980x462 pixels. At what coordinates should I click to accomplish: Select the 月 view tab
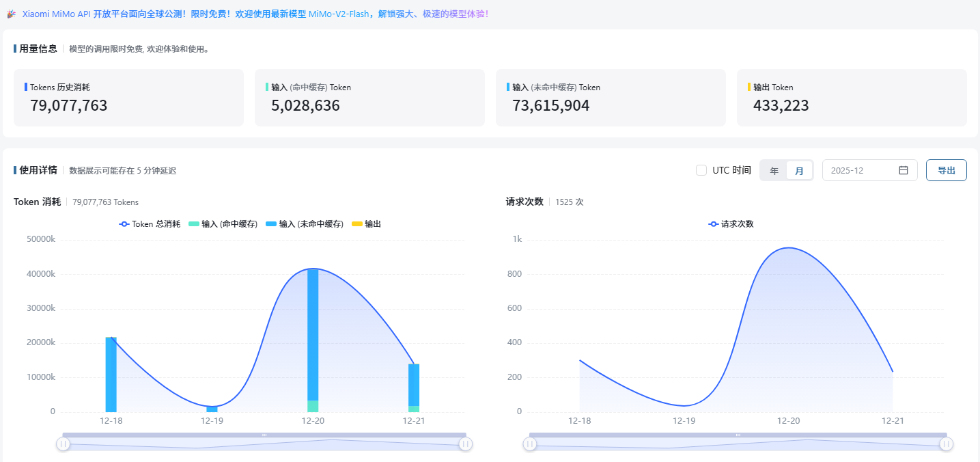[799, 169]
